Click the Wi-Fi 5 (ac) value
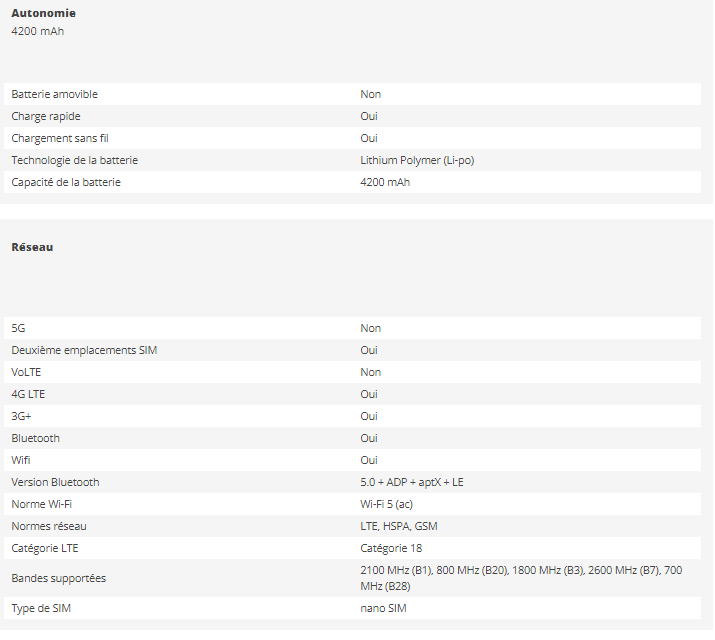The image size is (715, 640). pos(392,504)
